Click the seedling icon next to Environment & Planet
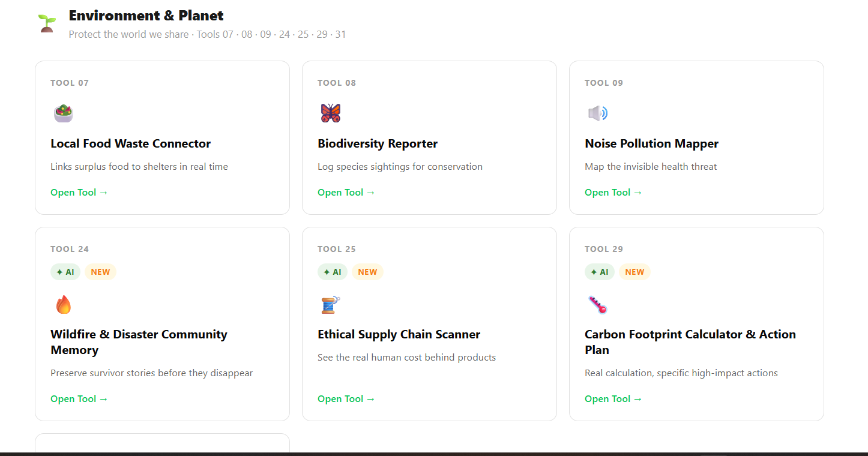The height and width of the screenshot is (456, 868). [x=46, y=23]
